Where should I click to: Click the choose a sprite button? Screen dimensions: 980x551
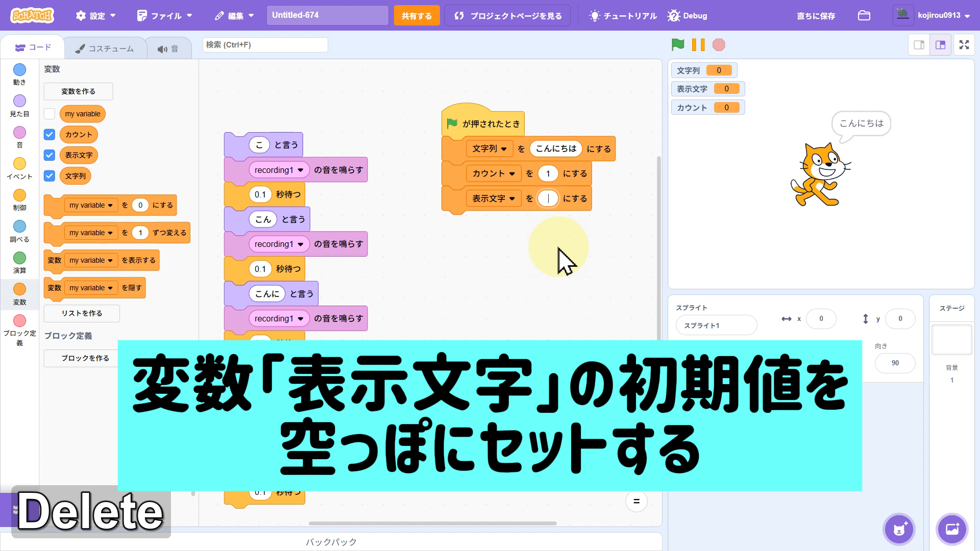tap(899, 529)
